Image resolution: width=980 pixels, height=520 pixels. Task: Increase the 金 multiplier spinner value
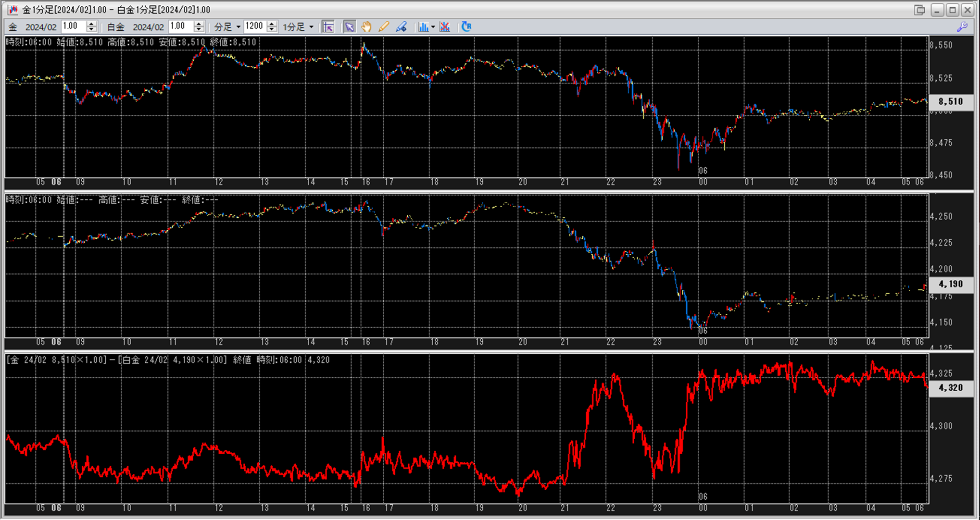click(x=91, y=24)
